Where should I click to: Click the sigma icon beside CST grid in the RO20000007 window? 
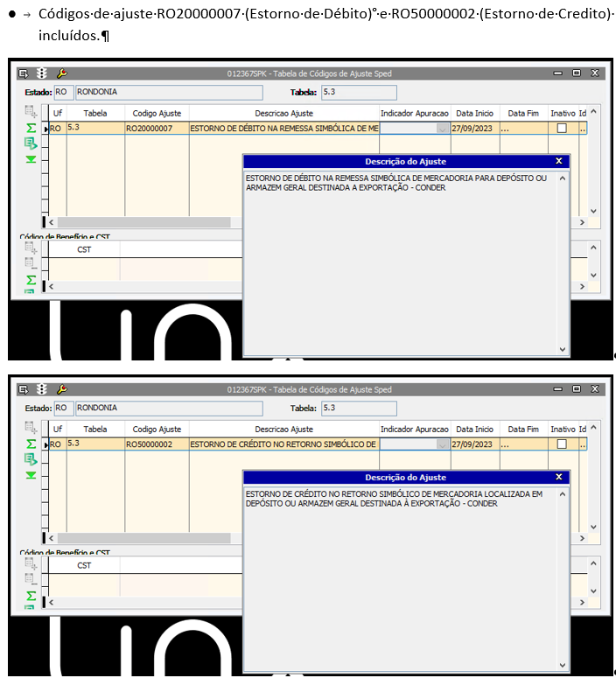tap(31, 280)
